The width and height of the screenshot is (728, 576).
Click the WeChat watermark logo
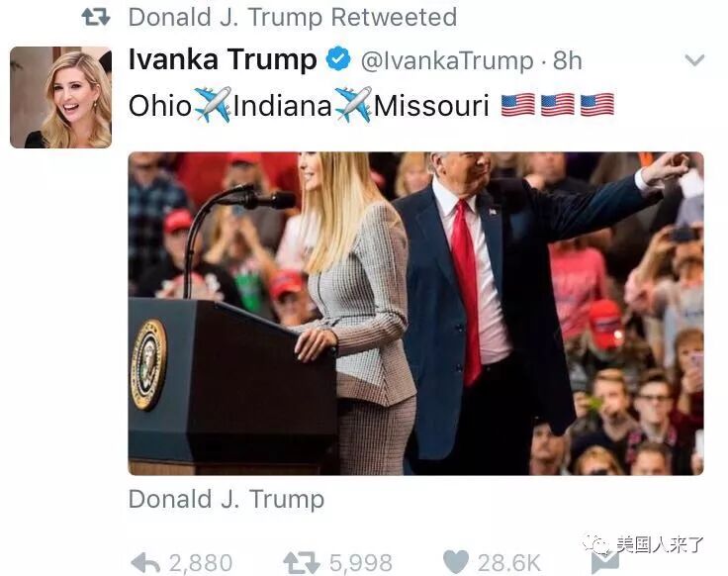tap(596, 544)
